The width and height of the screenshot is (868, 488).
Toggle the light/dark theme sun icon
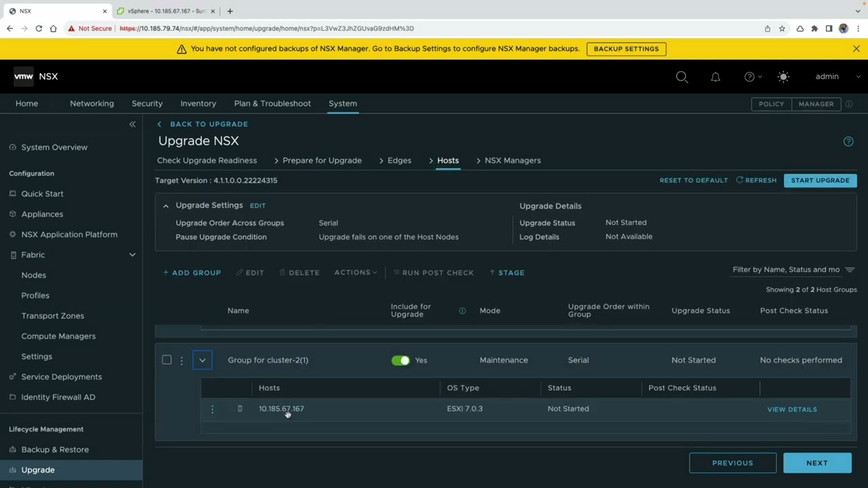pos(783,77)
